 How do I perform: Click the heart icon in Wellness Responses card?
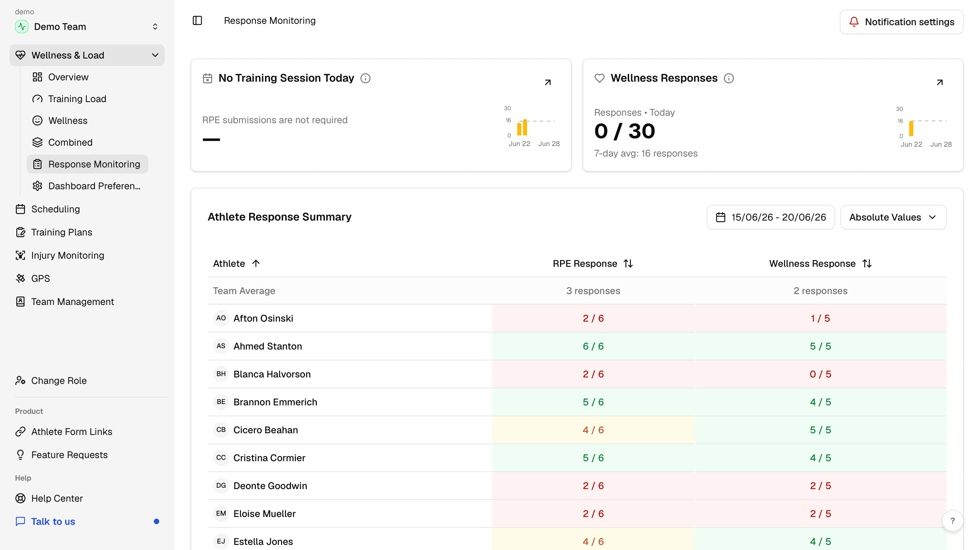point(600,78)
